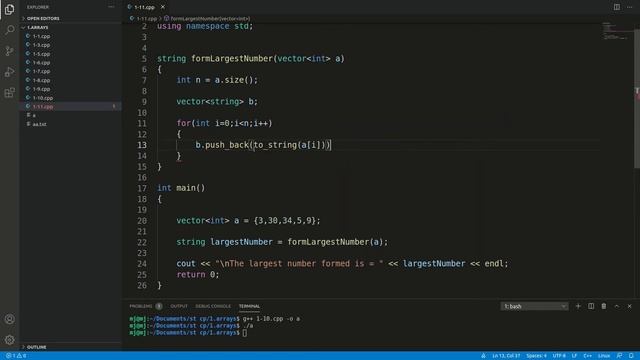Image resolution: width=640 pixels, height=360 pixels.
Task: Click line number 20 in gutter
Action: click(x=142, y=221)
